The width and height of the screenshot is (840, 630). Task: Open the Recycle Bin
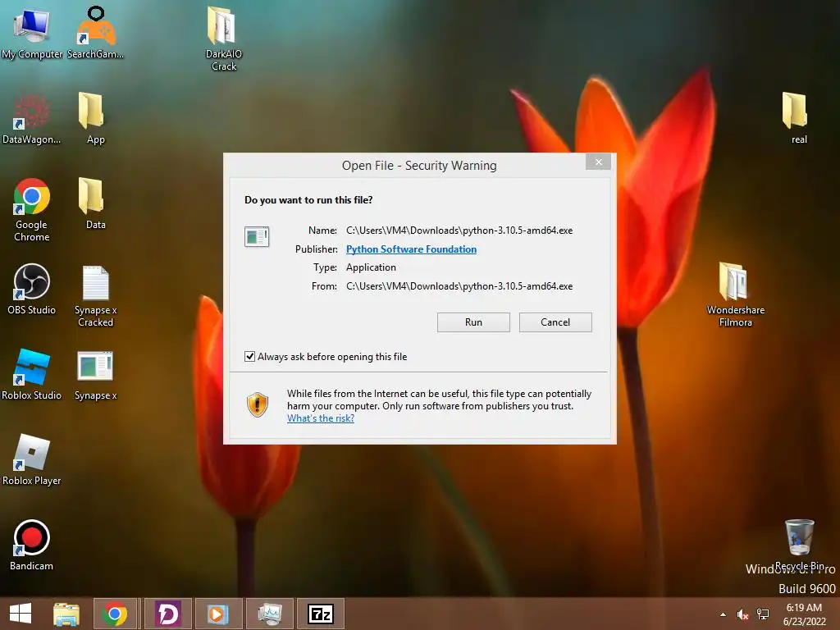pos(799,544)
